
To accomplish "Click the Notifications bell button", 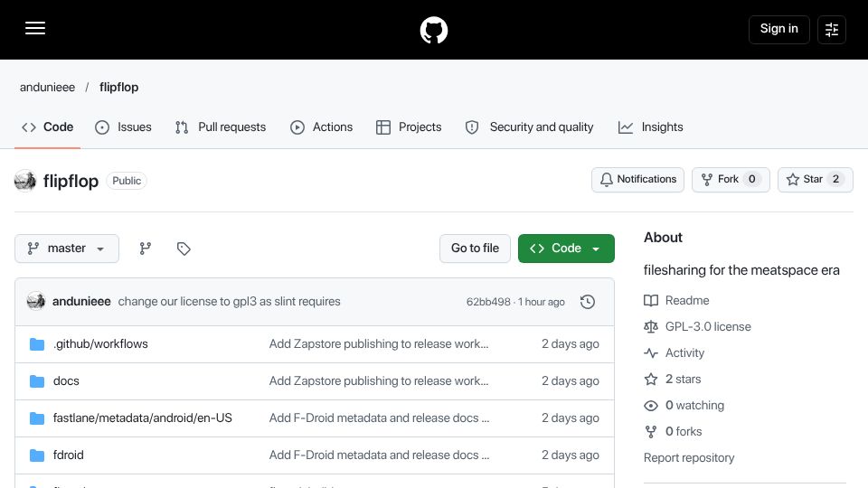I will pos(637,179).
